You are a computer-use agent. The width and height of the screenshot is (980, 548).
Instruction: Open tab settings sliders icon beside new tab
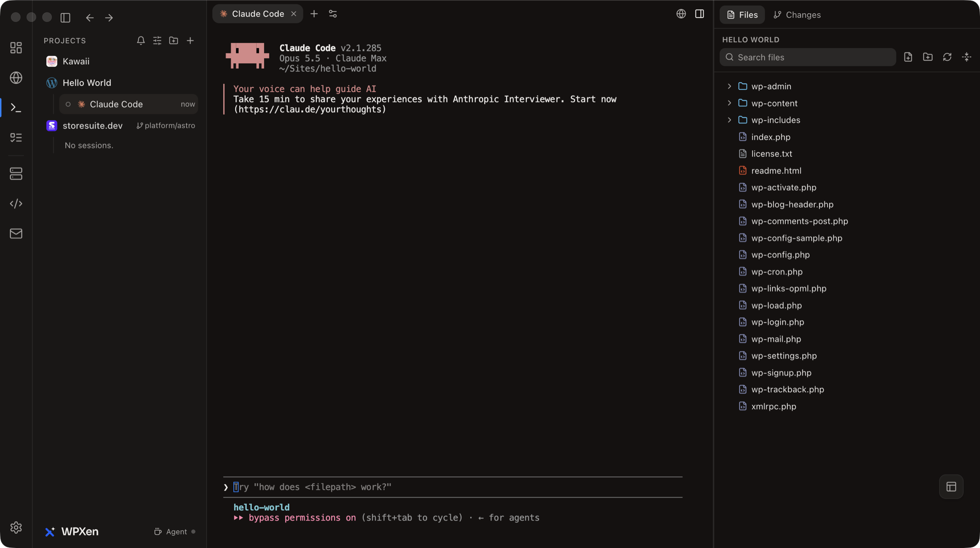point(333,14)
